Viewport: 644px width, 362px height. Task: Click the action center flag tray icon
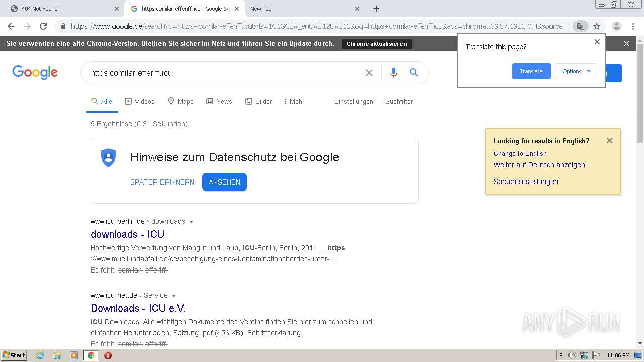[x=596, y=355]
